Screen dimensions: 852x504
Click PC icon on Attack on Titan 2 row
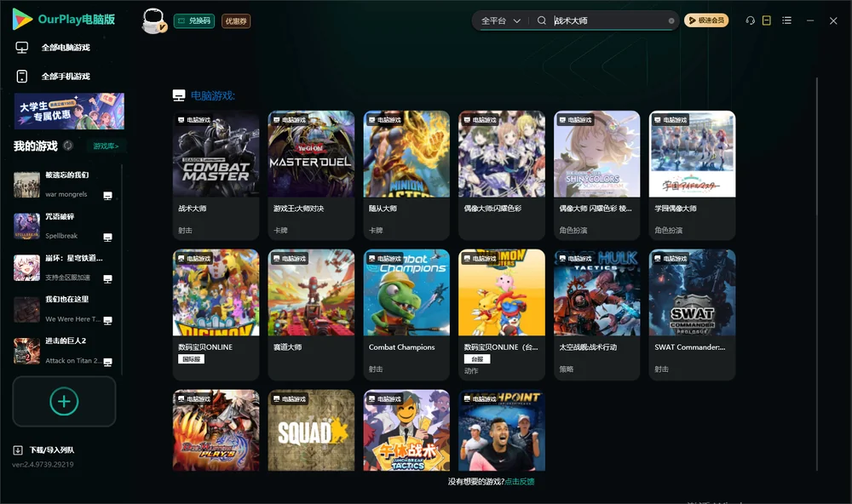coord(107,363)
